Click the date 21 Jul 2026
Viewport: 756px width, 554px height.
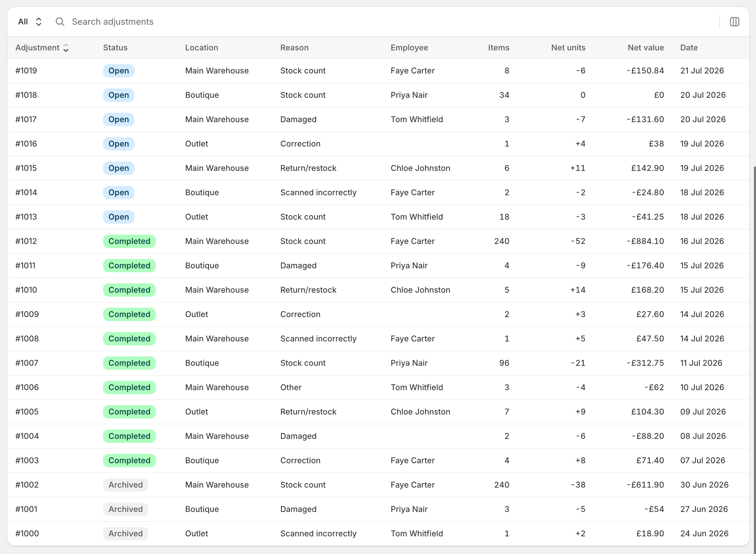[702, 71]
